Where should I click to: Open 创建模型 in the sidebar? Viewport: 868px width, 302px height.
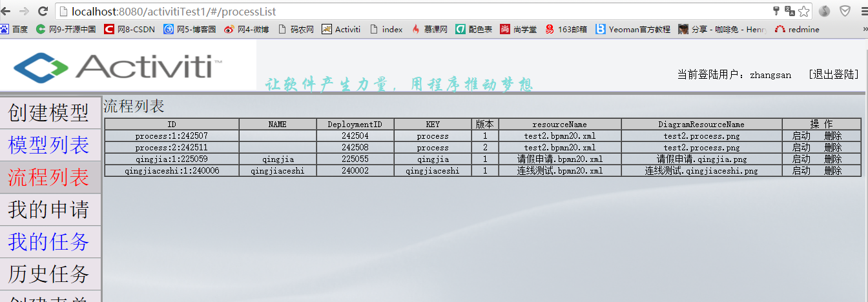click(49, 113)
